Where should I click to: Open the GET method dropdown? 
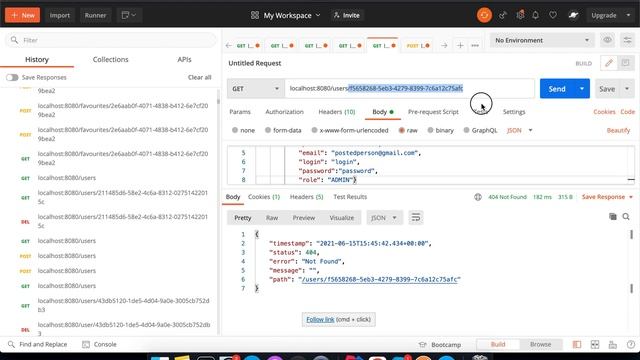(256, 89)
